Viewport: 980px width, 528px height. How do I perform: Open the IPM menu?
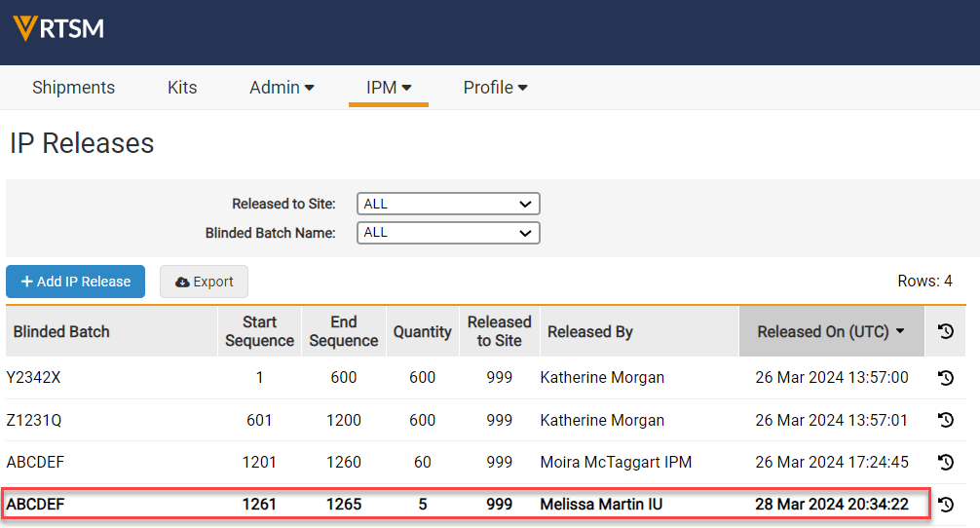tap(389, 88)
